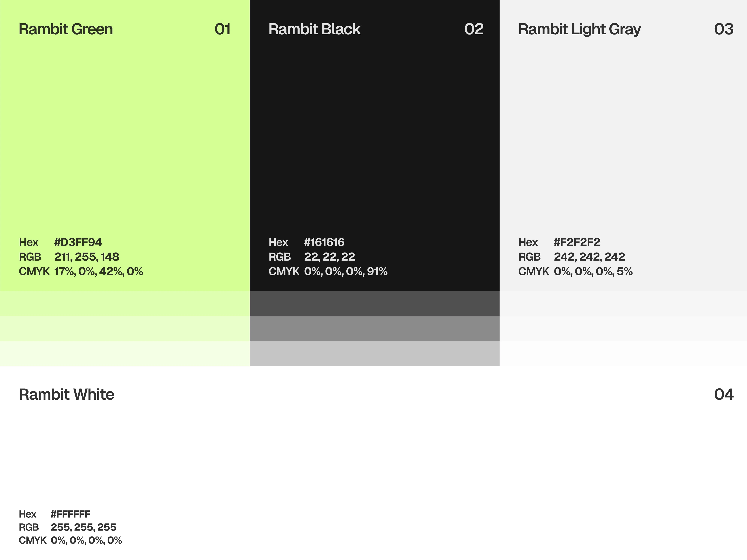Pick the lightest gray tint strip under black
The height and width of the screenshot is (560, 747).
pyautogui.click(x=374, y=354)
